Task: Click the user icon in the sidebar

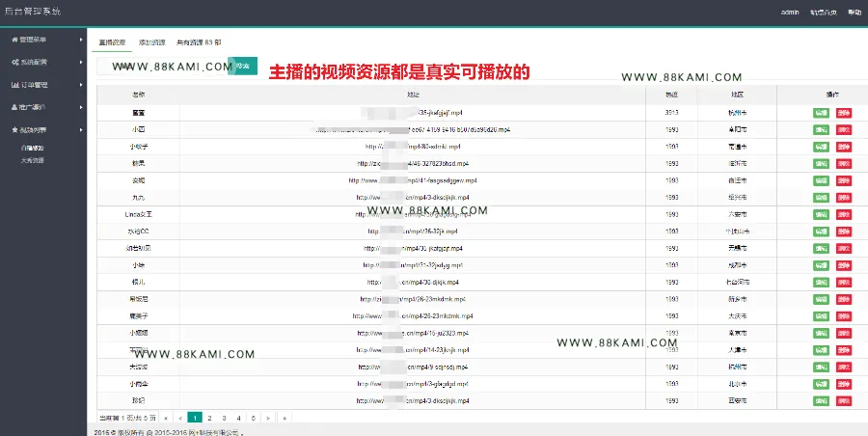Action: click(x=14, y=107)
